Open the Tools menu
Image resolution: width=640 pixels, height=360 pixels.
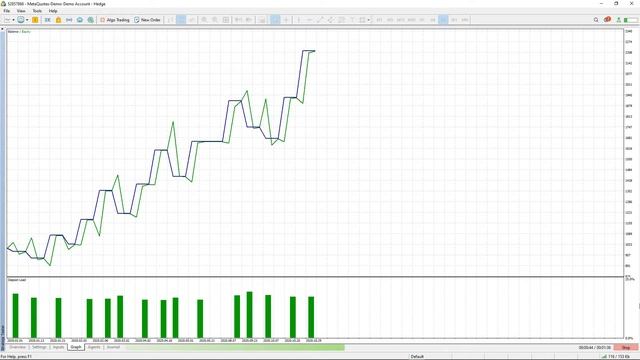pyautogui.click(x=37, y=11)
